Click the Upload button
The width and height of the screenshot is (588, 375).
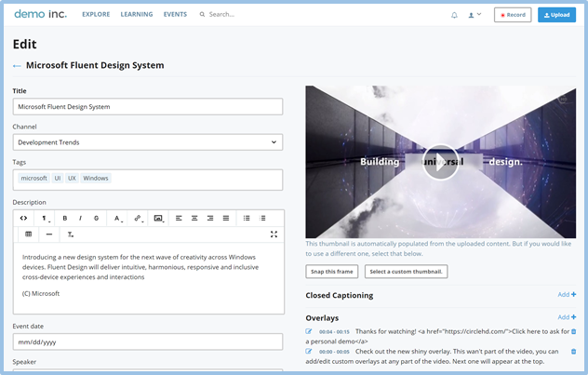tap(557, 15)
